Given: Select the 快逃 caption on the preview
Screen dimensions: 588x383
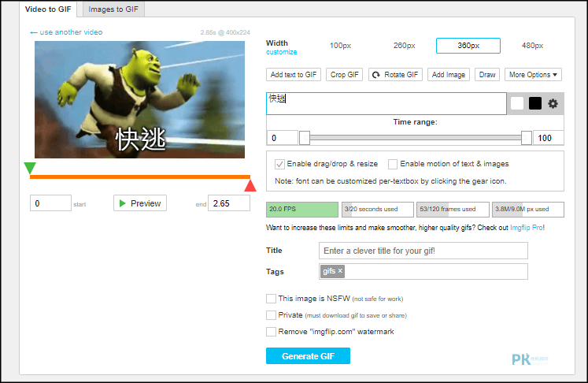Looking at the screenshot, I should tap(140, 139).
